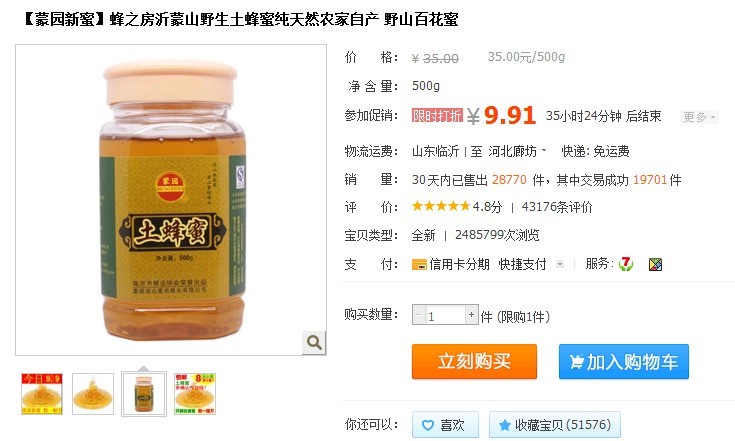
Task: Expand the payment methods dropdown arrow
Action: [x=560, y=264]
